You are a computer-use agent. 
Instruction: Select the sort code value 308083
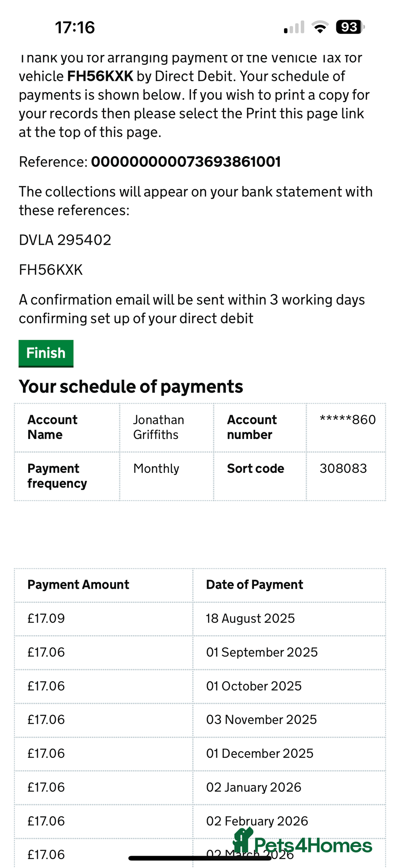coord(343,468)
